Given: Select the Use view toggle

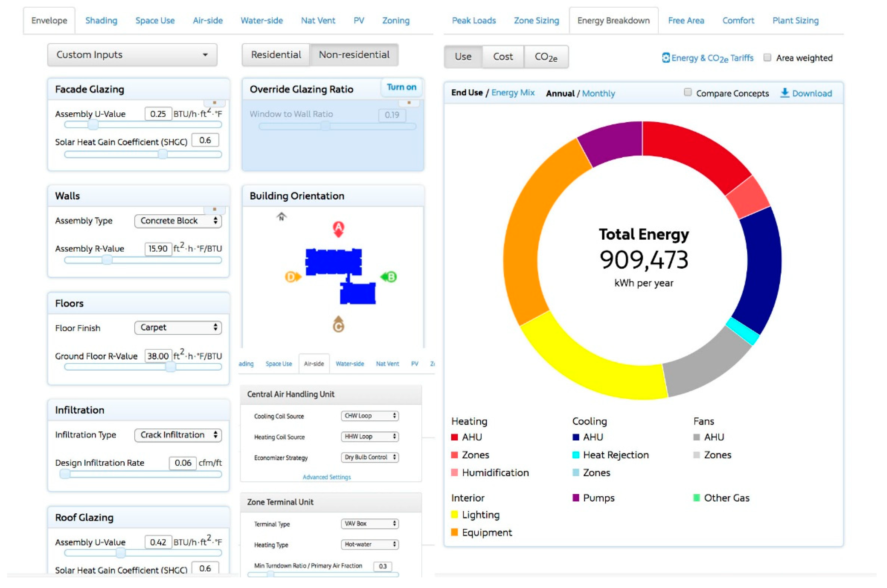Looking at the screenshot, I should pyautogui.click(x=463, y=57).
